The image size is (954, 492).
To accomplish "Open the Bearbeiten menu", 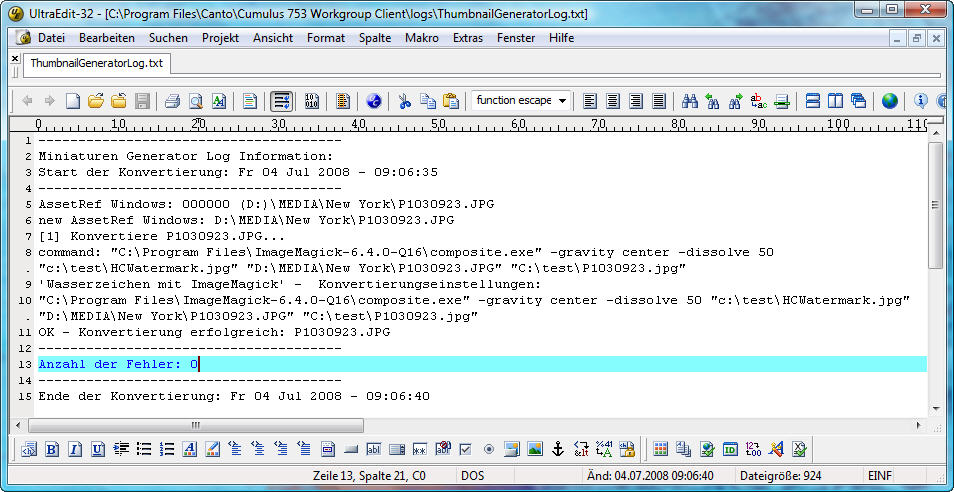I will [106, 38].
